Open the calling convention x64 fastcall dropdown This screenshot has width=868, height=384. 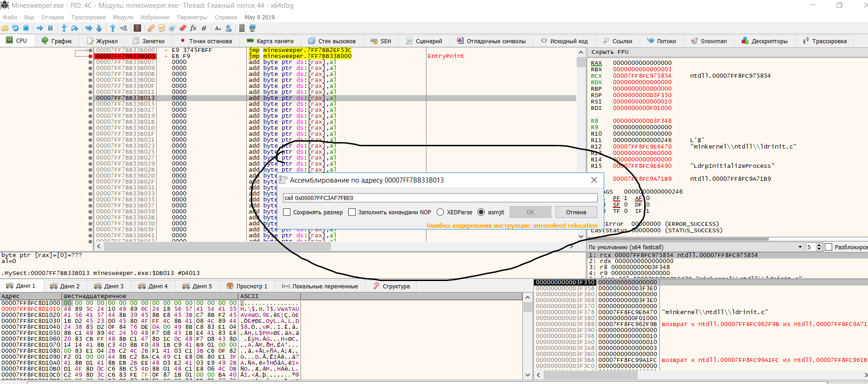[800, 247]
